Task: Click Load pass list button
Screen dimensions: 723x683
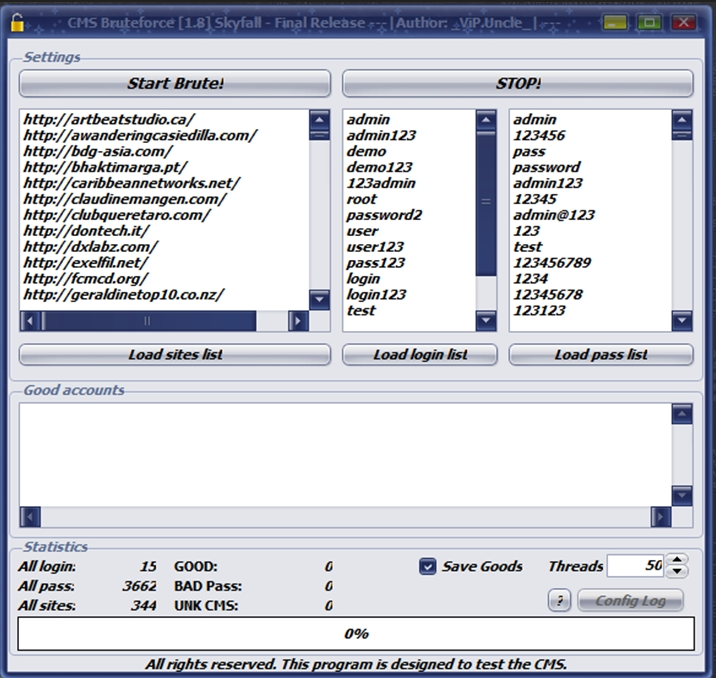Action: click(x=600, y=355)
